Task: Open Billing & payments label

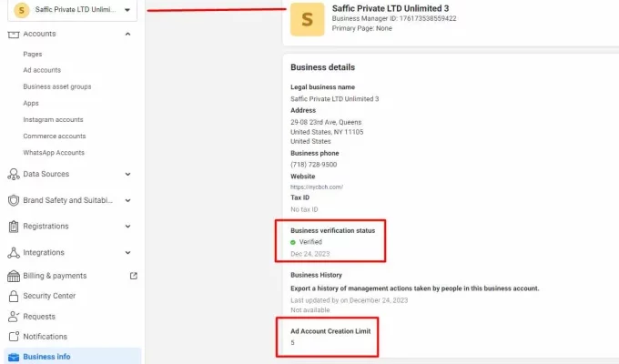Action: point(55,276)
